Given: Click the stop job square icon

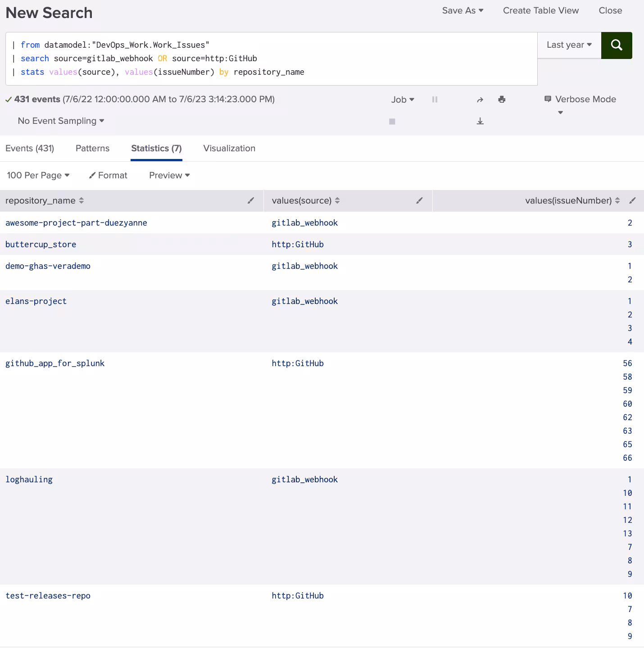Looking at the screenshot, I should tap(392, 121).
